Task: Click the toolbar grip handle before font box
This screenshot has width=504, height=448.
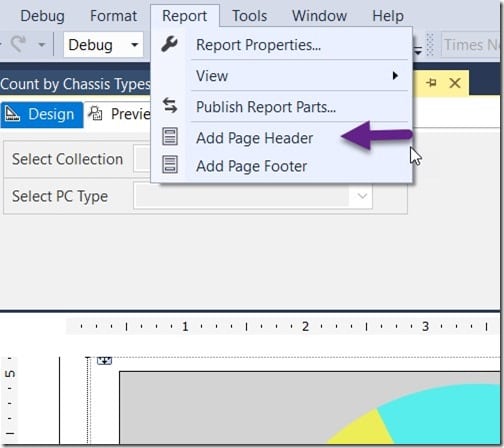Action: coord(430,45)
